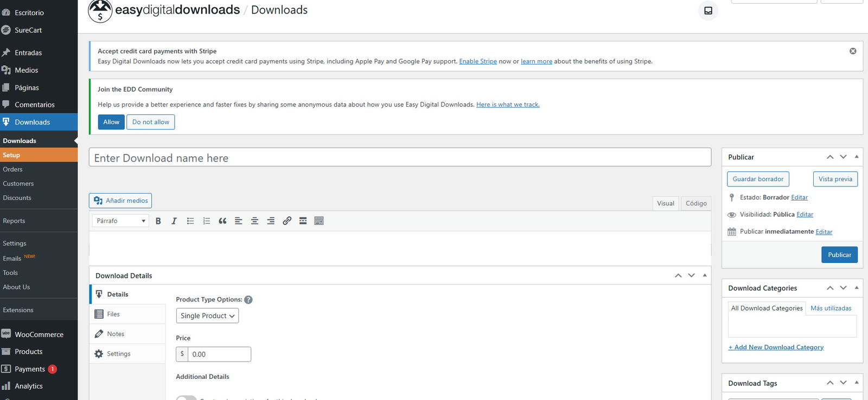868x400 pixels.
Task: Switch to the Visual editor tab
Action: click(x=666, y=203)
